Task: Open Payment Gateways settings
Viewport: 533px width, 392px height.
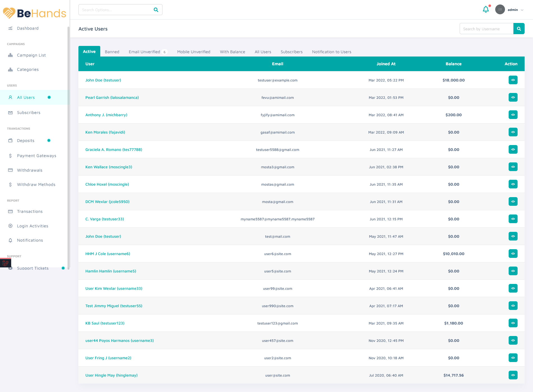Action: tap(36, 156)
